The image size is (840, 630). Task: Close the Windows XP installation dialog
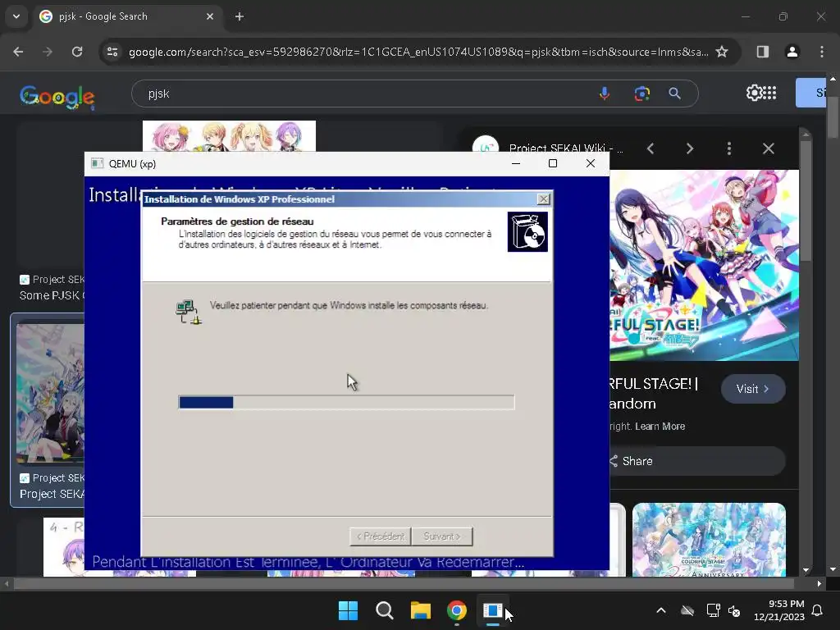[x=543, y=199]
